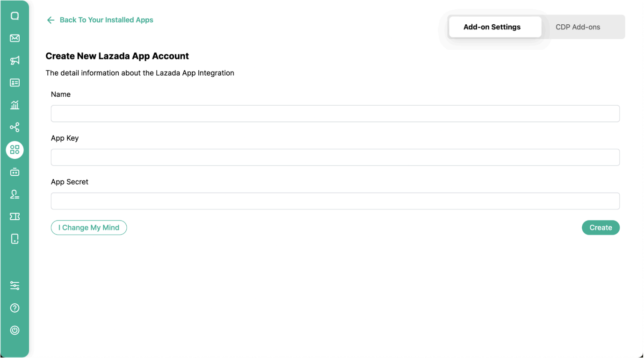Click the Create New Lazada App Account heading
Image resolution: width=644 pixels, height=358 pixels.
click(x=117, y=56)
